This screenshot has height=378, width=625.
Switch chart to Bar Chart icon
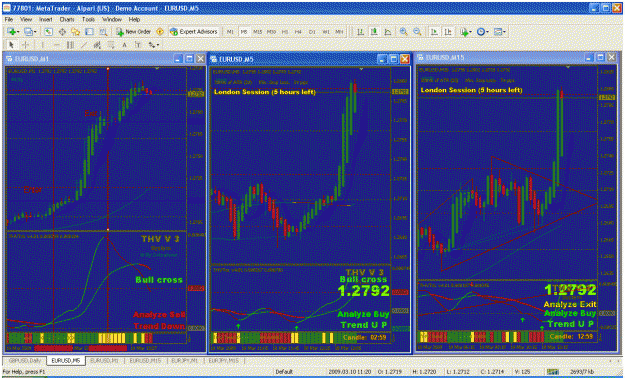click(360, 32)
